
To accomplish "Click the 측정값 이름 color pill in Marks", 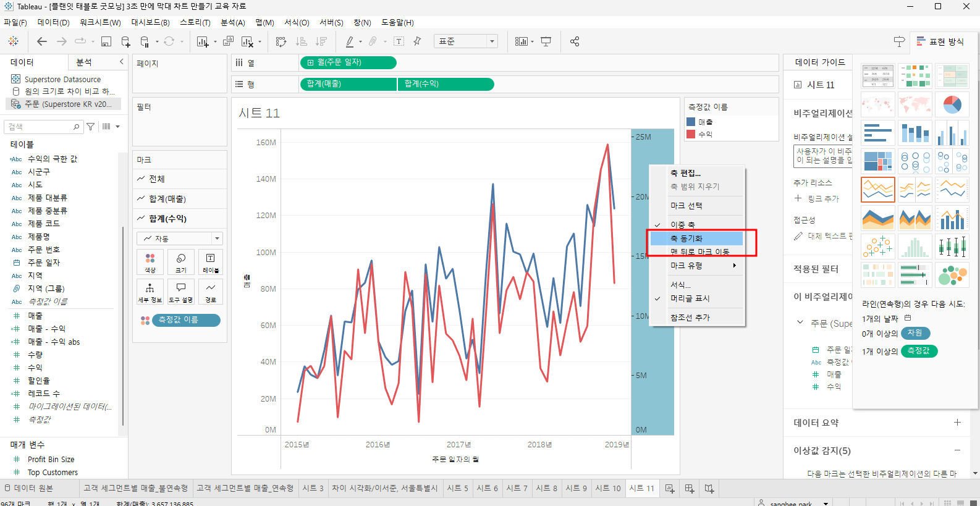I will tap(186, 320).
